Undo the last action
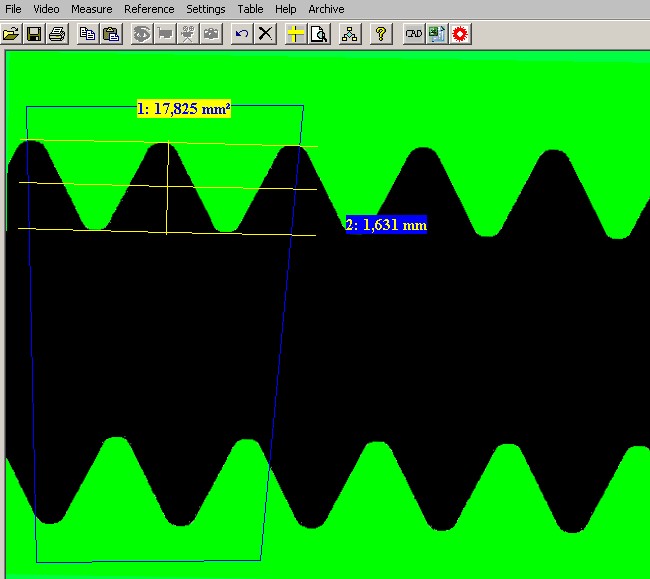The image size is (650, 579). tap(242, 34)
